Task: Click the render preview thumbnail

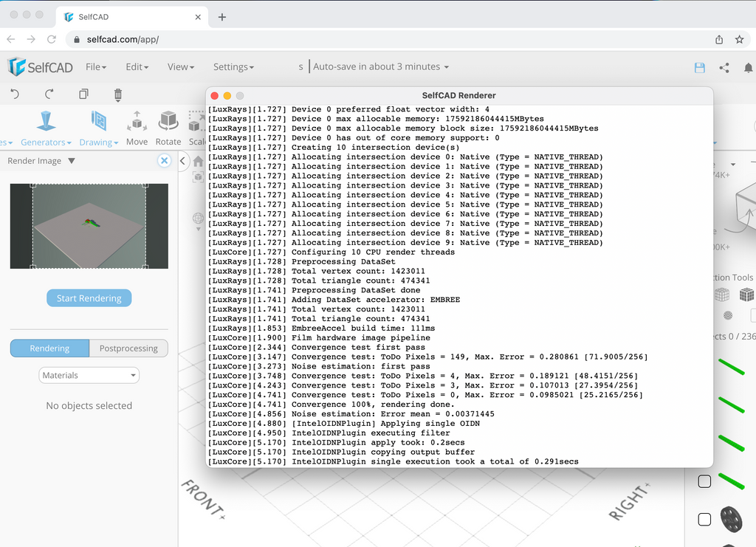Action: pos(89,226)
